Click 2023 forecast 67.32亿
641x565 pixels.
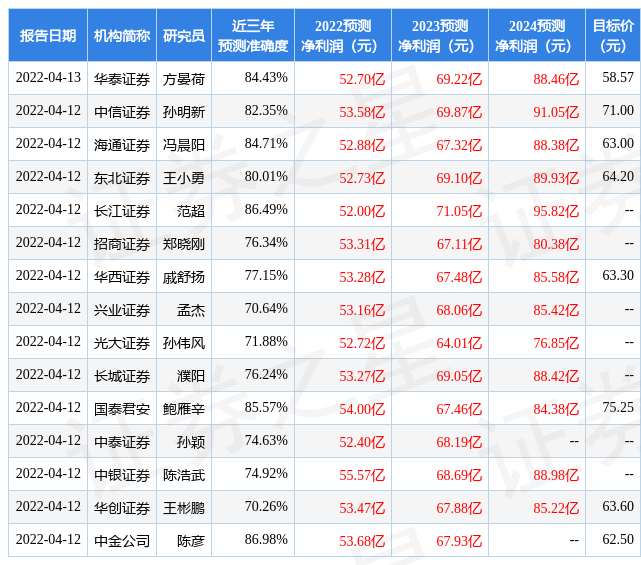pyautogui.click(x=459, y=145)
